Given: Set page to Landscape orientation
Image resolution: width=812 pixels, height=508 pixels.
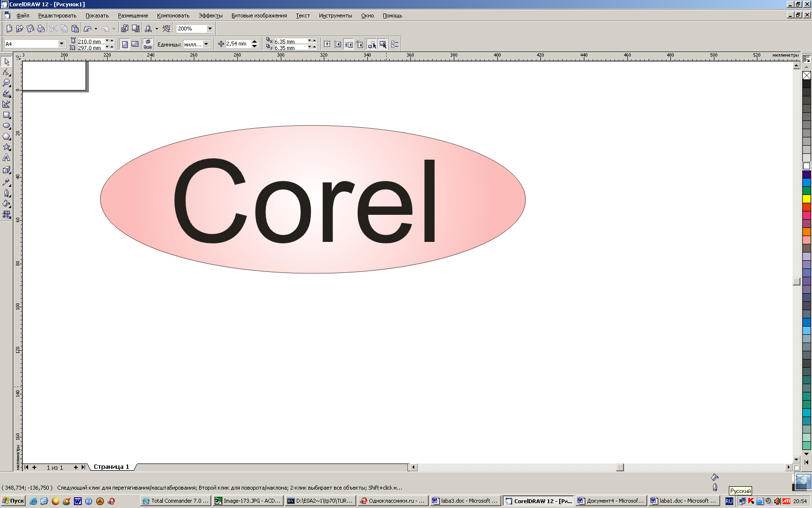Looking at the screenshot, I should pyautogui.click(x=135, y=44).
